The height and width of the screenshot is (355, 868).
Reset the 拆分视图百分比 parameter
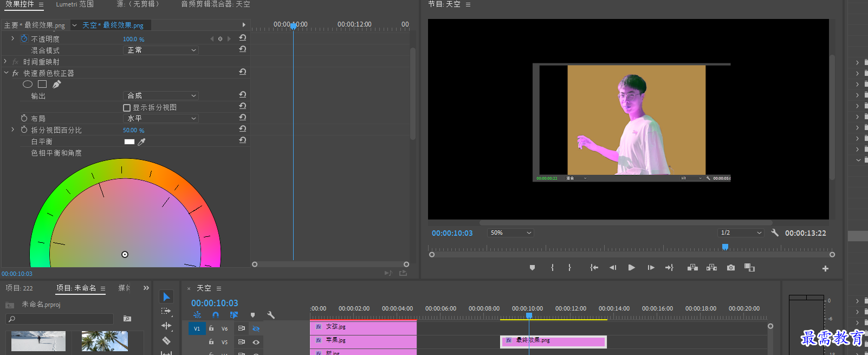pos(243,129)
